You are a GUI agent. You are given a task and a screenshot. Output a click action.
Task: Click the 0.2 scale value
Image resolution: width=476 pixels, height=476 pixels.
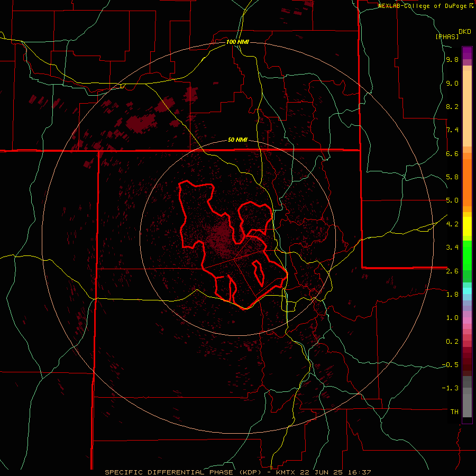452,342
